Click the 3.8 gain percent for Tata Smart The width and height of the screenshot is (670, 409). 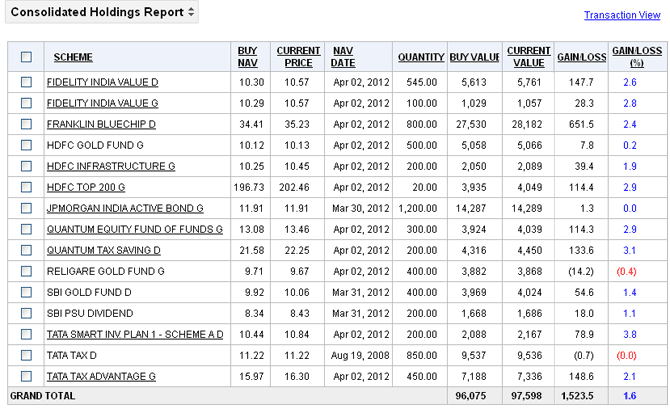coord(630,334)
